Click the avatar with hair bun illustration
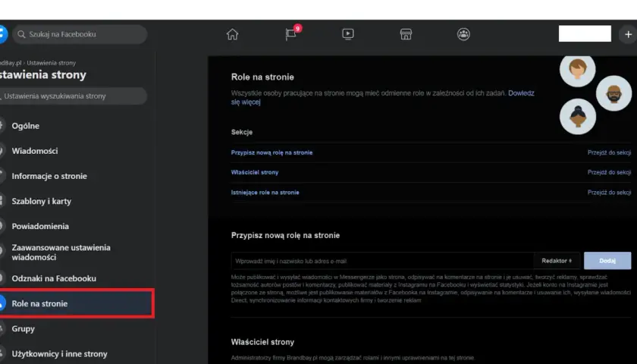This screenshot has height=364, width=637. click(578, 117)
